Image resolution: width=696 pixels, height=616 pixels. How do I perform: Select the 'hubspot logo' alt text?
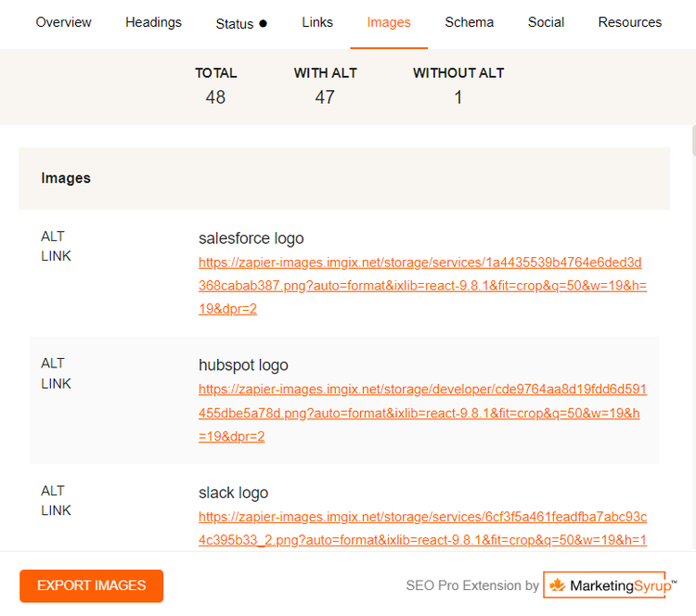pos(243,366)
